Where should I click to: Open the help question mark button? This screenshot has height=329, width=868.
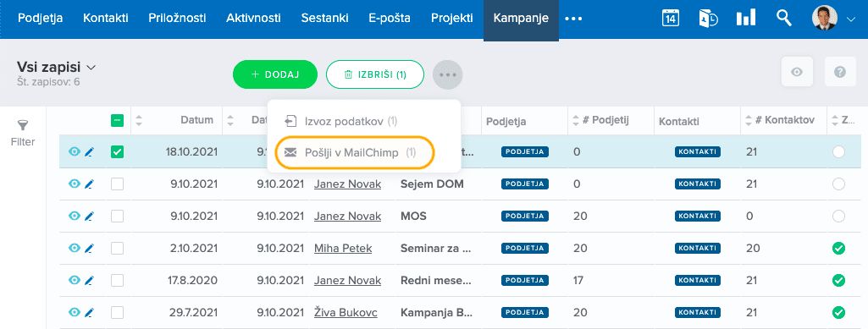point(840,71)
